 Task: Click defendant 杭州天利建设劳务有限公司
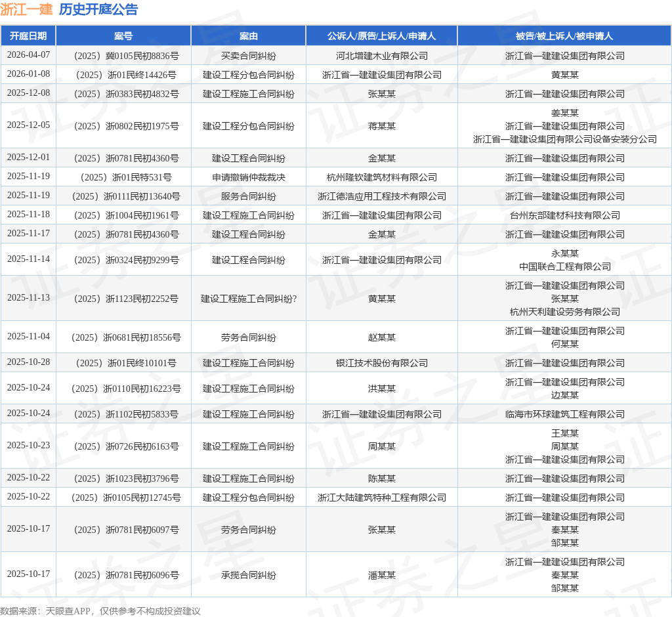[x=565, y=312]
